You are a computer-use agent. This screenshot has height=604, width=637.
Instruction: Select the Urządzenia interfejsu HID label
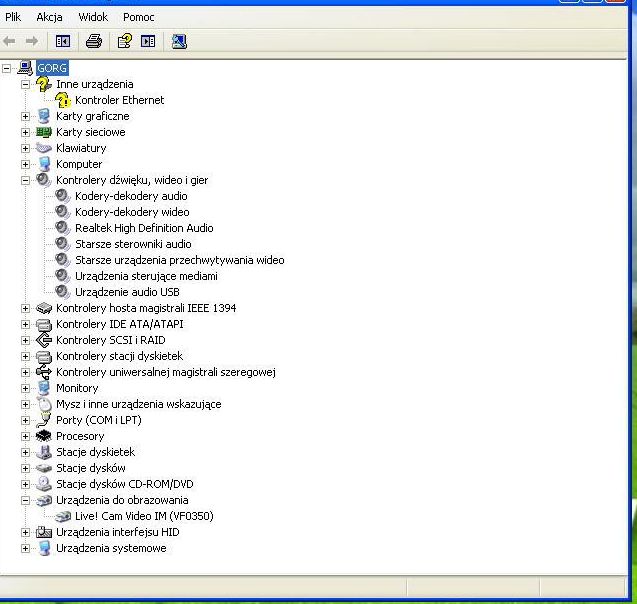point(118,532)
